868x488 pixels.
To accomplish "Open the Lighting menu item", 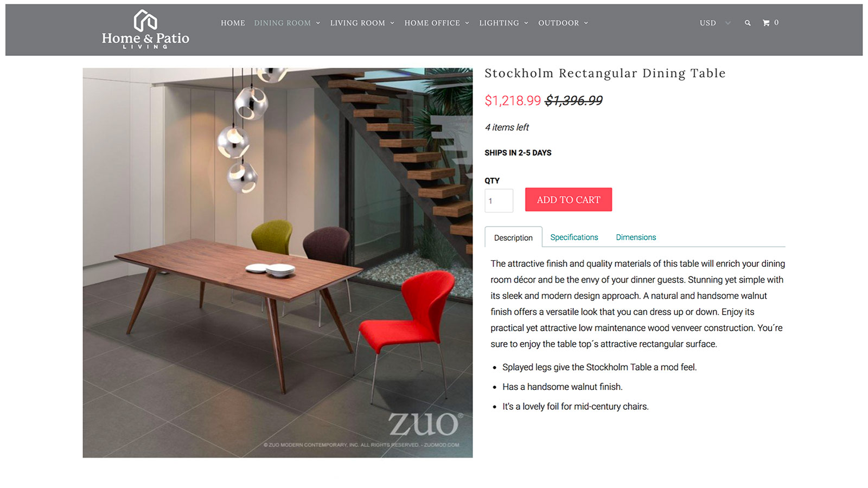I will click(499, 23).
